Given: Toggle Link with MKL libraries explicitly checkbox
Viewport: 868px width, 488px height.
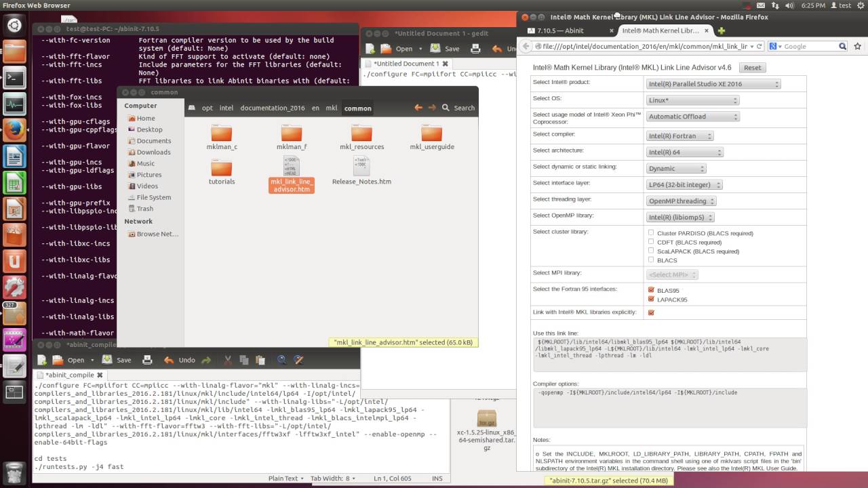Looking at the screenshot, I should pos(651,312).
